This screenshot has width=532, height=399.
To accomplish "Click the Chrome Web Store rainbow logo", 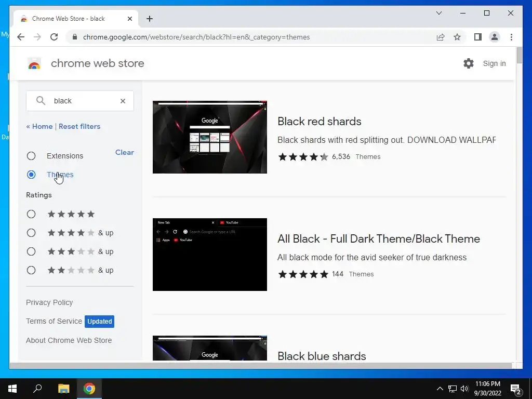I will tap(34, 63).
